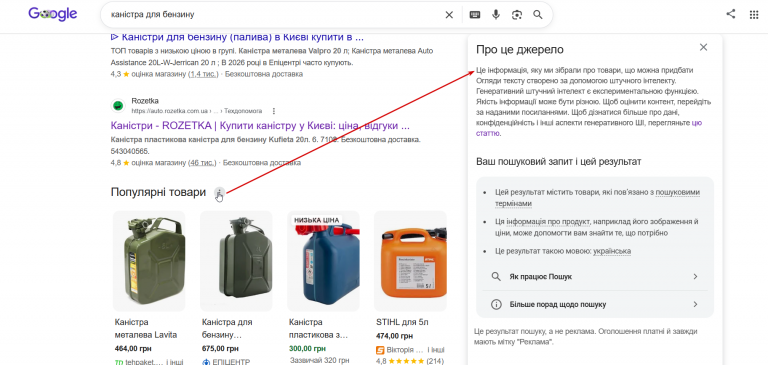Open 'Каністри для бензину (палива) в Києві' result
The height and width of the screenshot is (365, 768).
(238, 37)
